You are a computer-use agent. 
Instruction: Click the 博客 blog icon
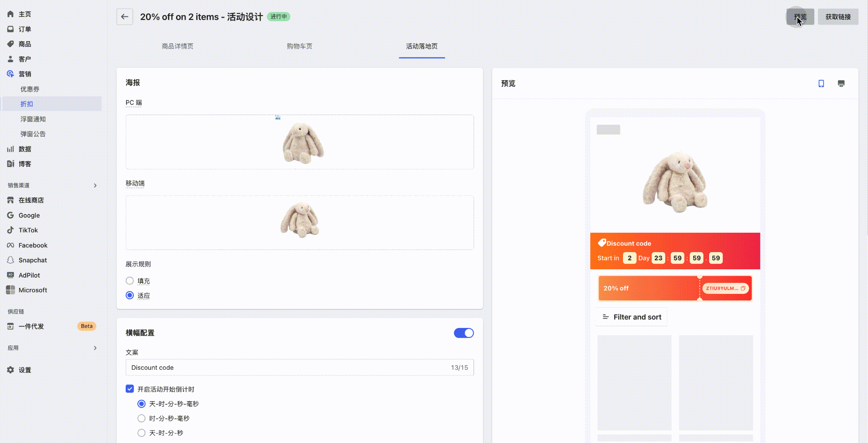[x=10, y=164]
